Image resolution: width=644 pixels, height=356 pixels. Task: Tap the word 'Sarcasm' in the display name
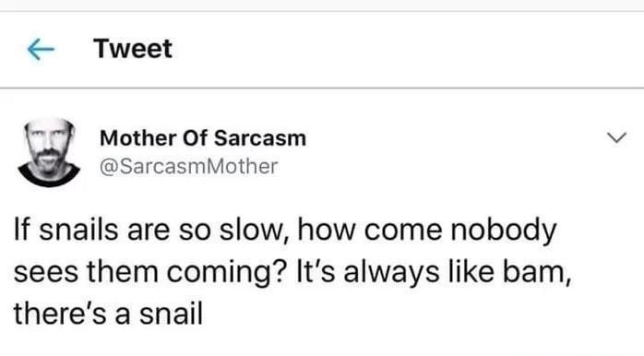click(260, 137)
